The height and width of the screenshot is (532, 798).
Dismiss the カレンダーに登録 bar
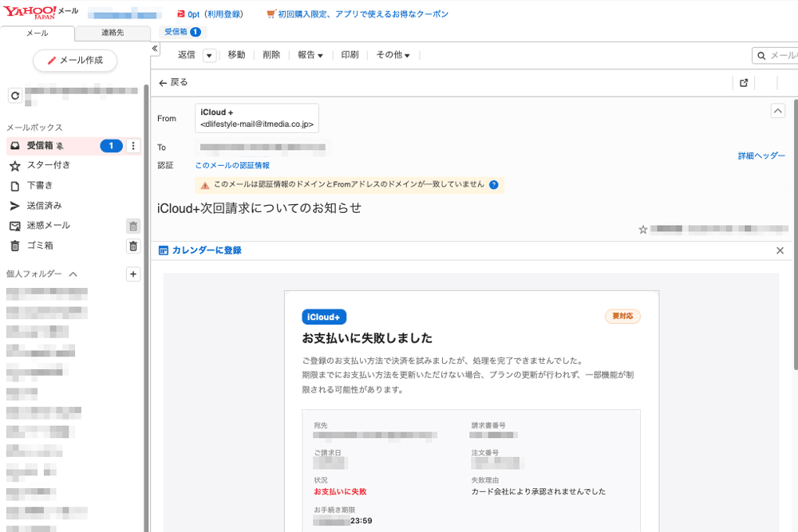[x=780, y=250]
